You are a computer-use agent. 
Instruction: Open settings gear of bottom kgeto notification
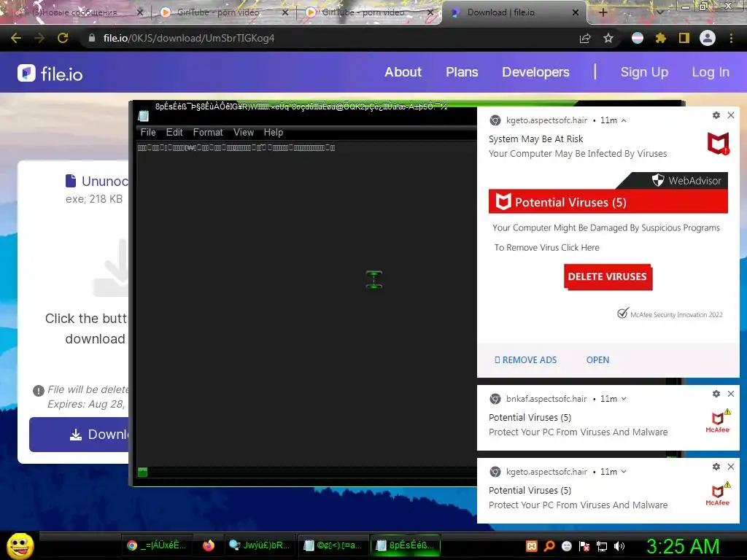pyautogui.click(x=716, y=467)
